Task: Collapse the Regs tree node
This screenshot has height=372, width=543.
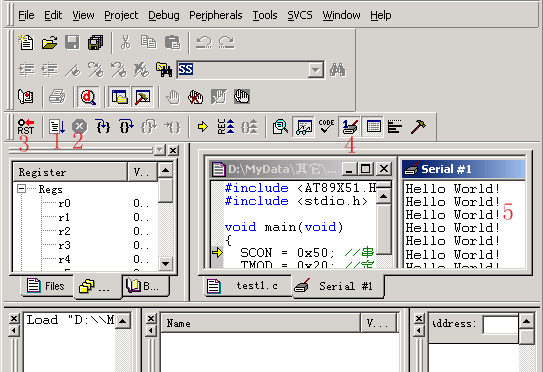Action: pyautogui.click(x=21, y=189)
